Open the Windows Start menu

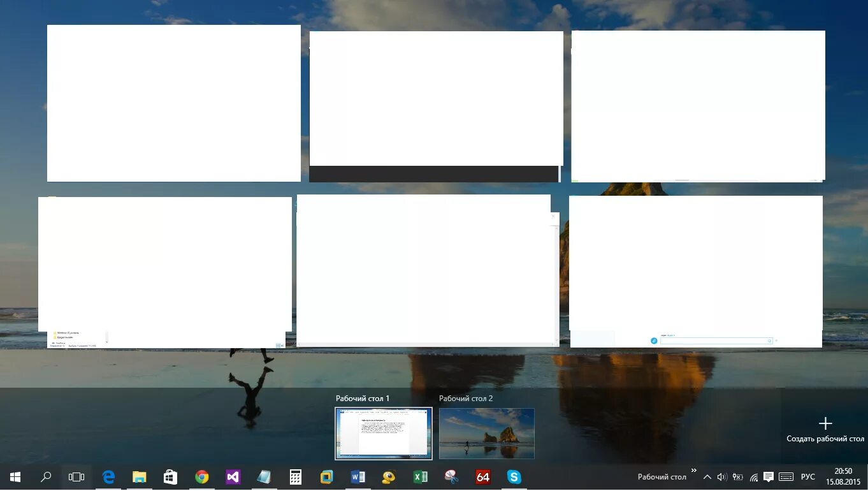pos(15,476)
